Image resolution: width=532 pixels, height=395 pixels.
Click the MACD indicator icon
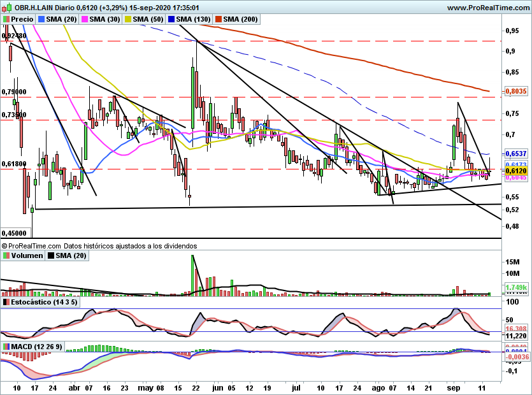point(5,346)
